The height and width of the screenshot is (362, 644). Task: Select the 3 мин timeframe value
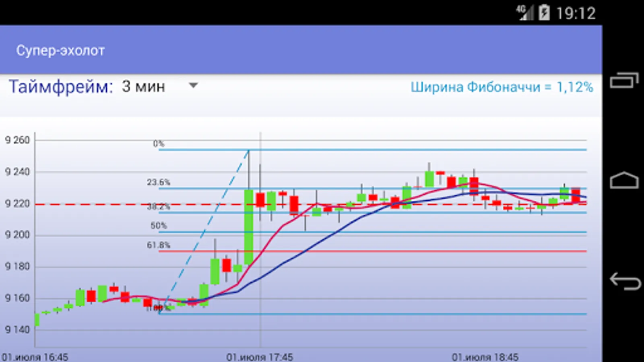click(143, 86)
